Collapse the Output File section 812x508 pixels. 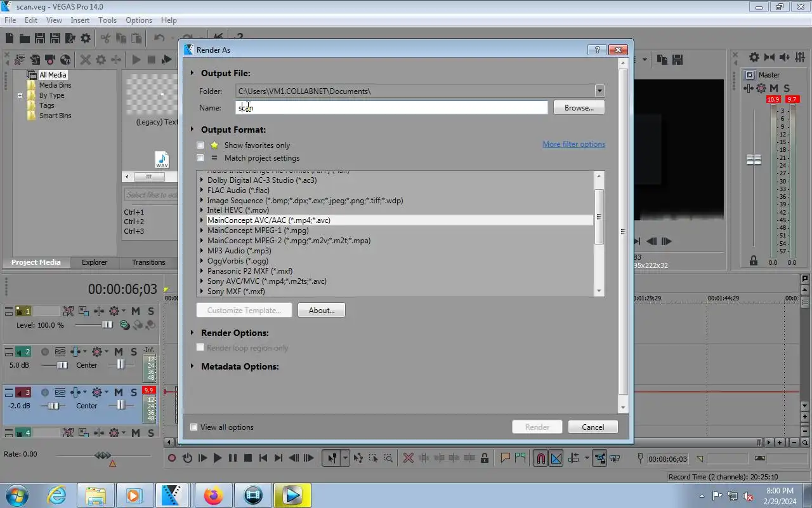192,73
